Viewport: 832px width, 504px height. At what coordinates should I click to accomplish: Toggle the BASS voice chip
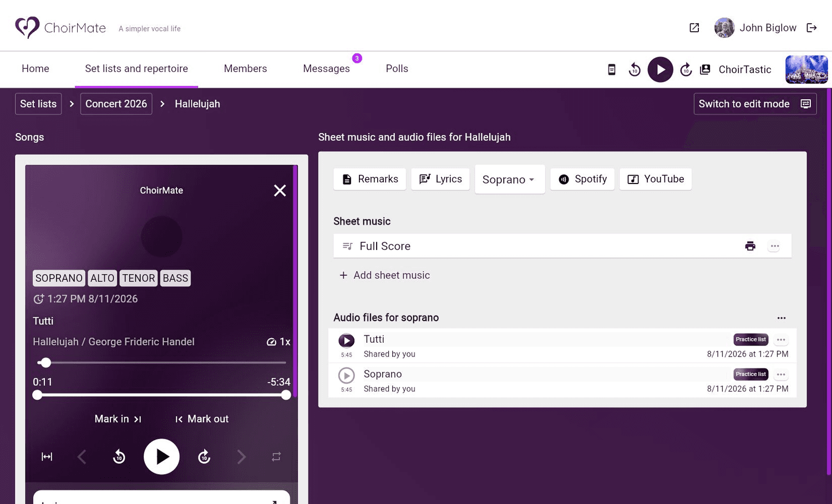coord(175,278)
